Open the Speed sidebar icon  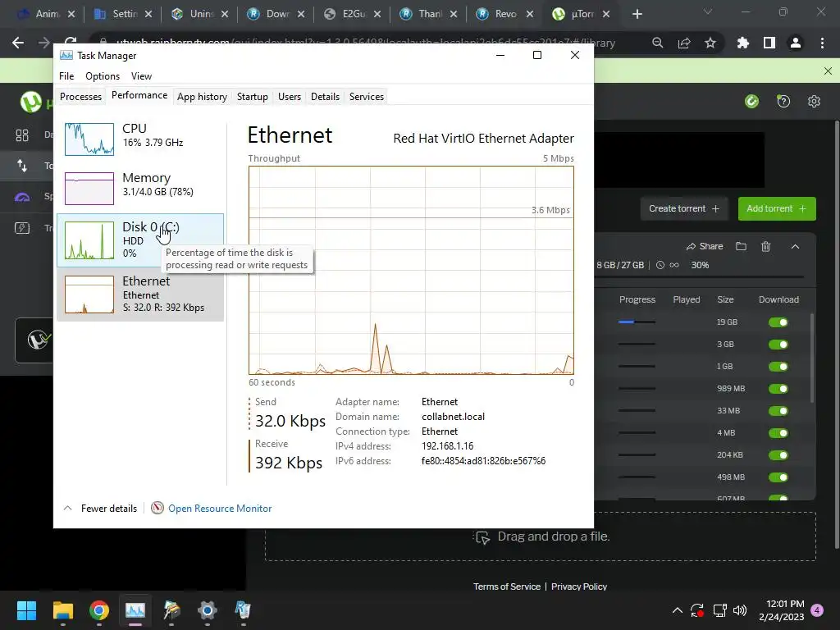[x=22, y=197]
